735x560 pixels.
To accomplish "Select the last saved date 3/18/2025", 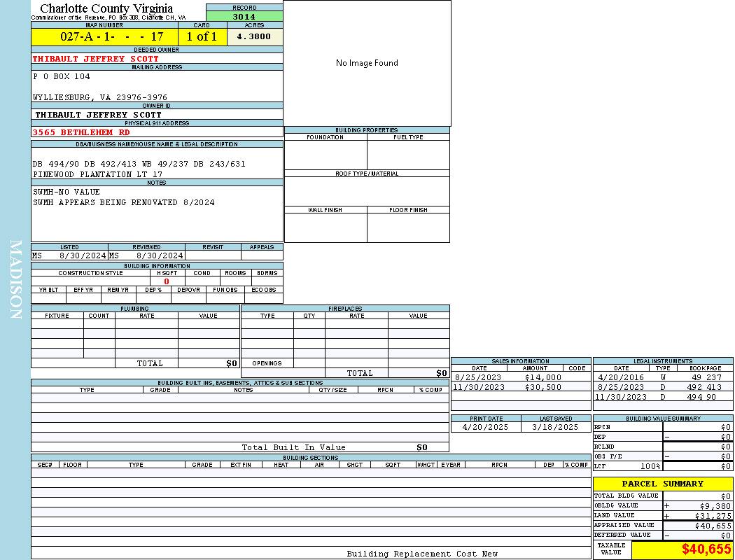I will (x=555, y=427).
